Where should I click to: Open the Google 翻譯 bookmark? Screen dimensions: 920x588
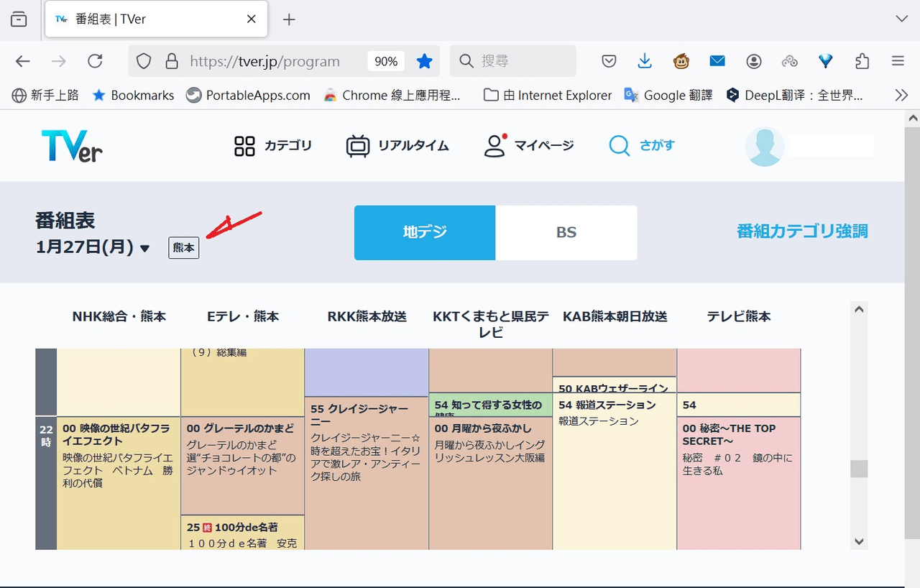[x=668, y=95]
